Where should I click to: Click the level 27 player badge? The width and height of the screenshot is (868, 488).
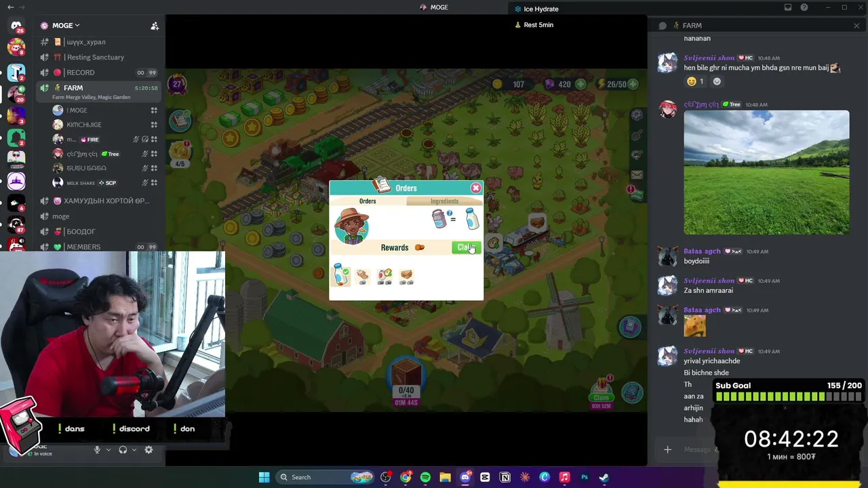pyautogui.click(x=178, y=84)
